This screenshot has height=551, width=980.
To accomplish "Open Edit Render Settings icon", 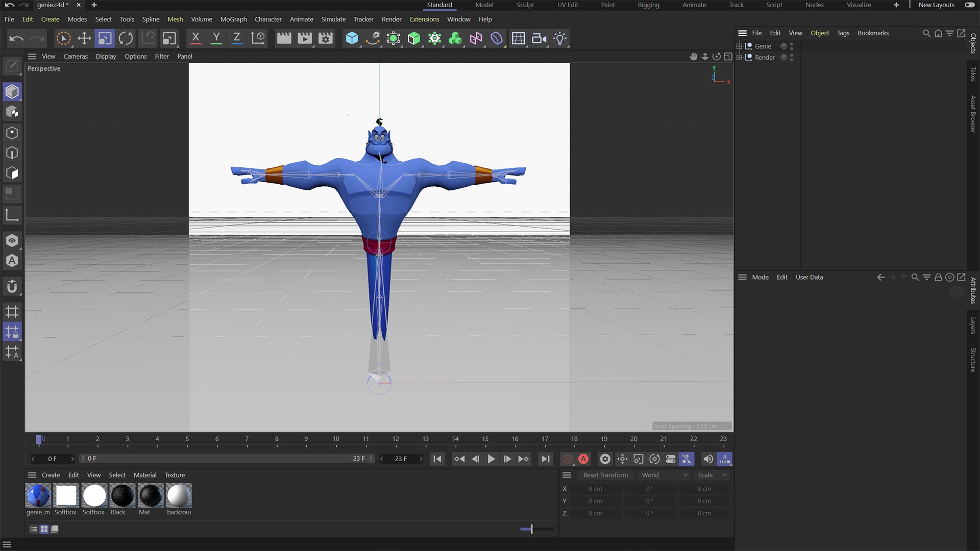I will tap(326, 38).
